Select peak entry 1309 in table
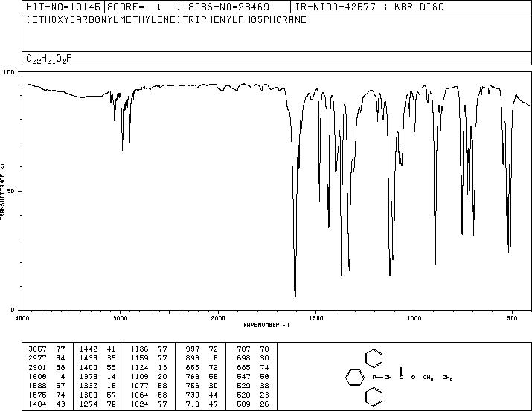The height and width of the screenshot is (411, 532). coord(97,395)
